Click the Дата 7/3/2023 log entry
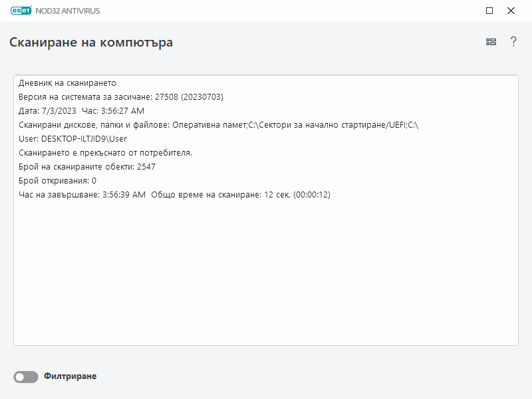 pos(81,111)
